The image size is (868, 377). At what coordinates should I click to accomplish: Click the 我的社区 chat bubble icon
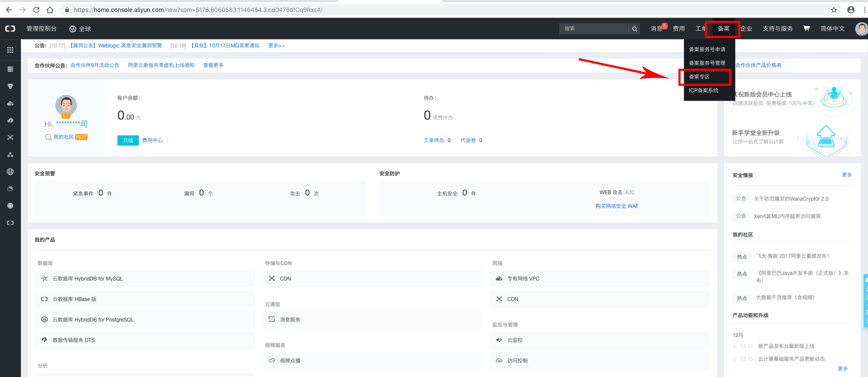48,137
